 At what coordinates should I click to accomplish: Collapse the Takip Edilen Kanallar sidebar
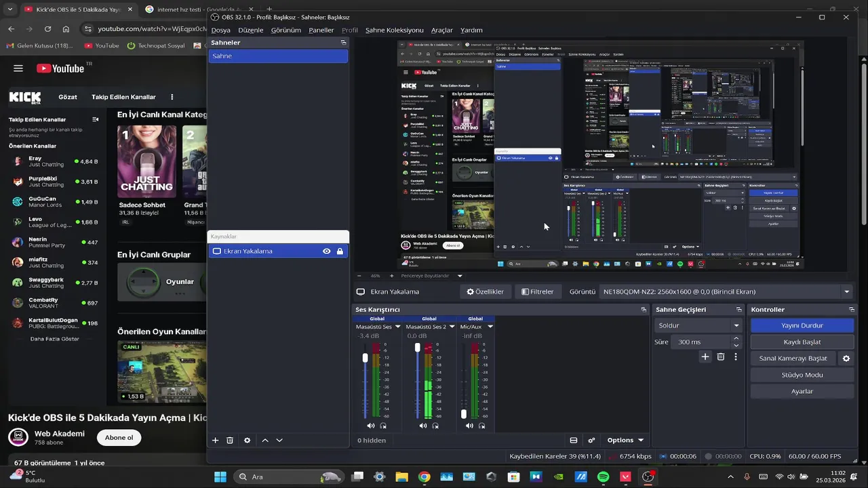(x=95, y=119)
